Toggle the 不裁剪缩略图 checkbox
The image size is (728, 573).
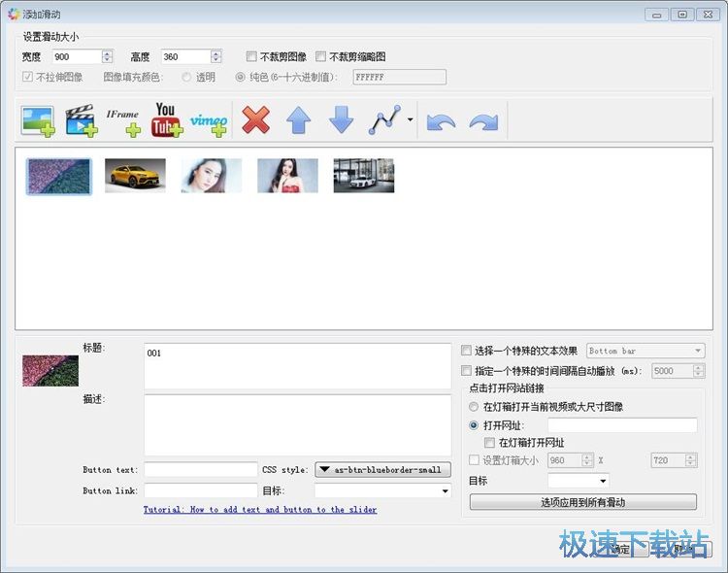click(x=321, y=57)
